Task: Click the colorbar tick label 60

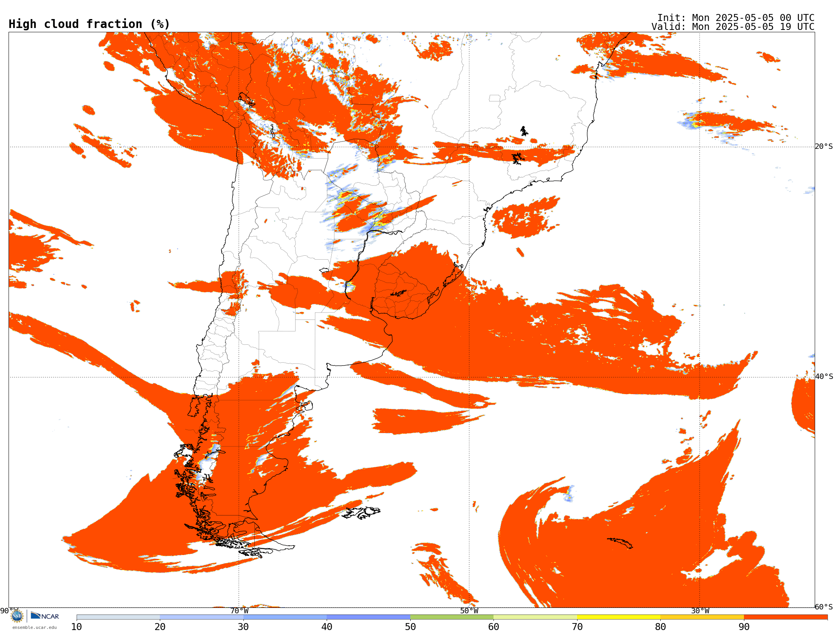Action: [493, 627]
